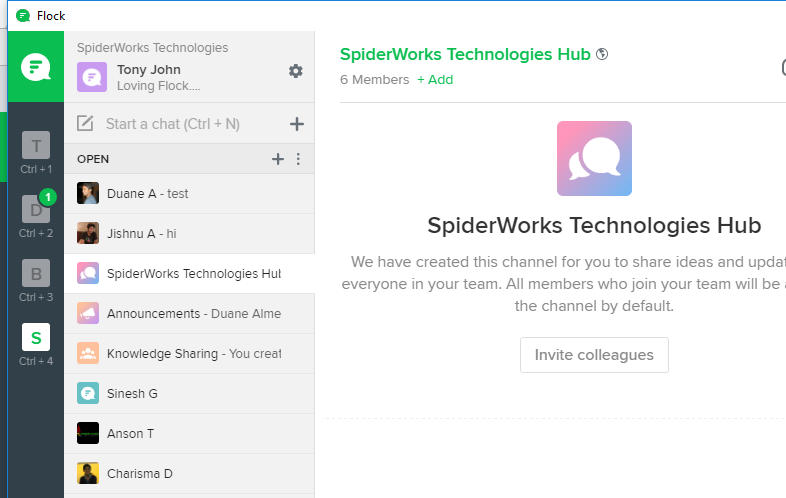Click large SpiderWorks Hub channel image

point(594,158)
